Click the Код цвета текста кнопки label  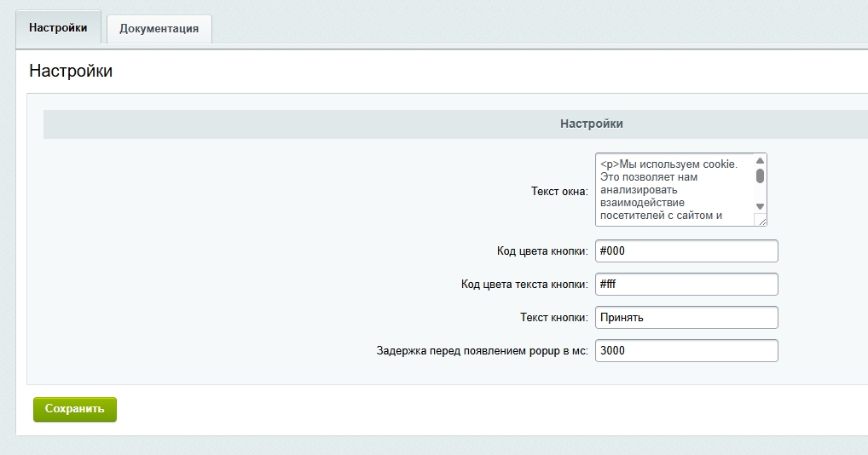pos(524,285)
